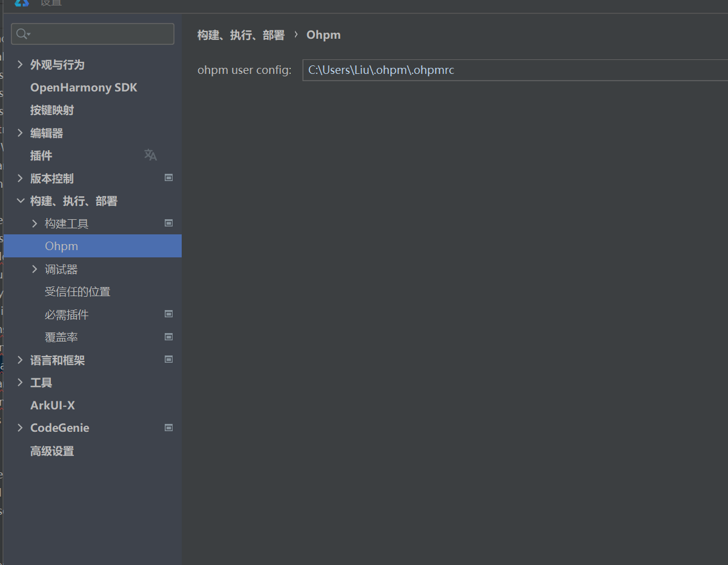
Task: Open 高级设置 settings page
Action: [x=52, y=451]
